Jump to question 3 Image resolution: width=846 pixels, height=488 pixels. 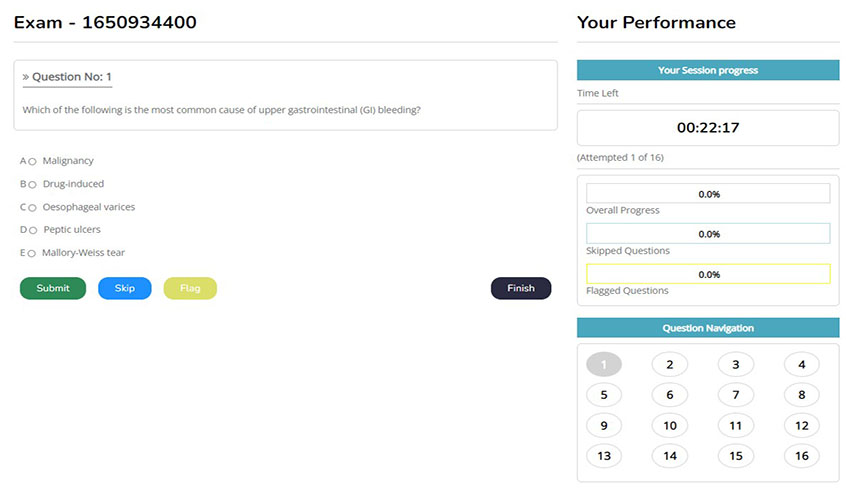click(736, 365)
